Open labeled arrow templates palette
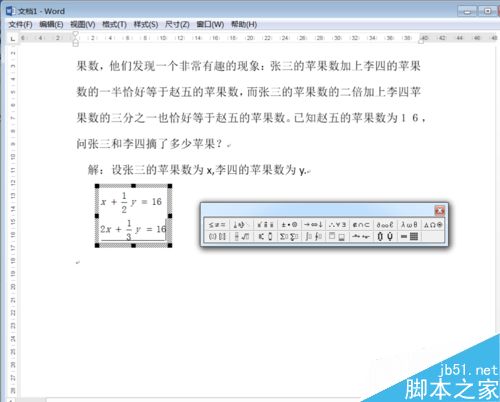 361,237
